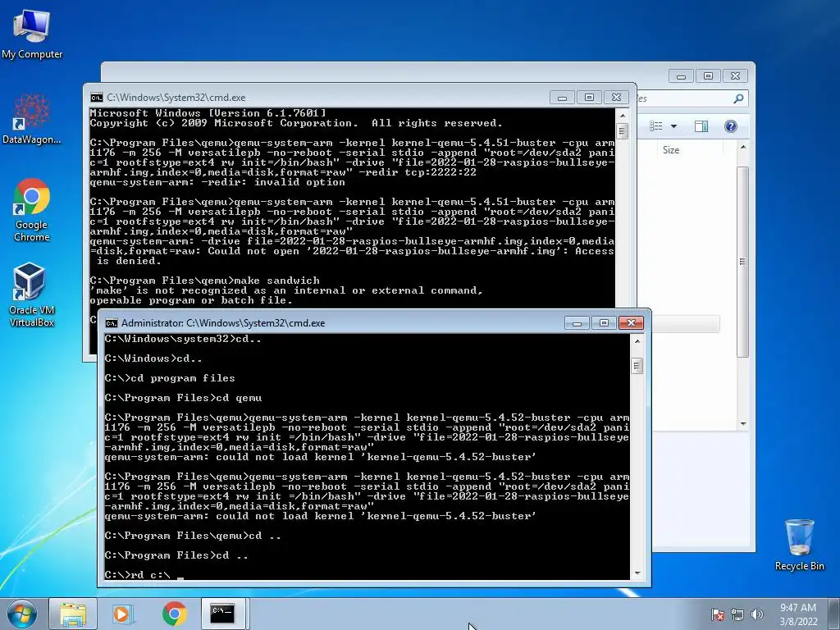
Task: Click the title bar of the C:\Windows\System32\cmd.exe window
Action: [x=322, y=98]
